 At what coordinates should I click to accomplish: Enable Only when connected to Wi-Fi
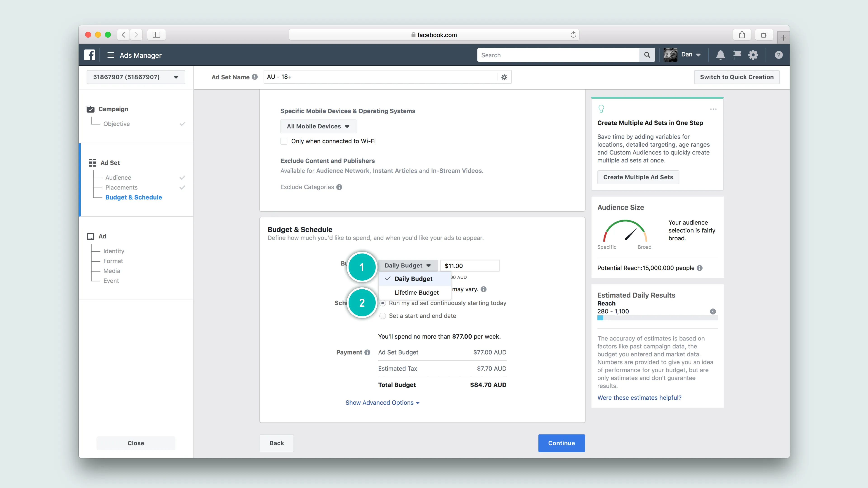coord(284,141)
